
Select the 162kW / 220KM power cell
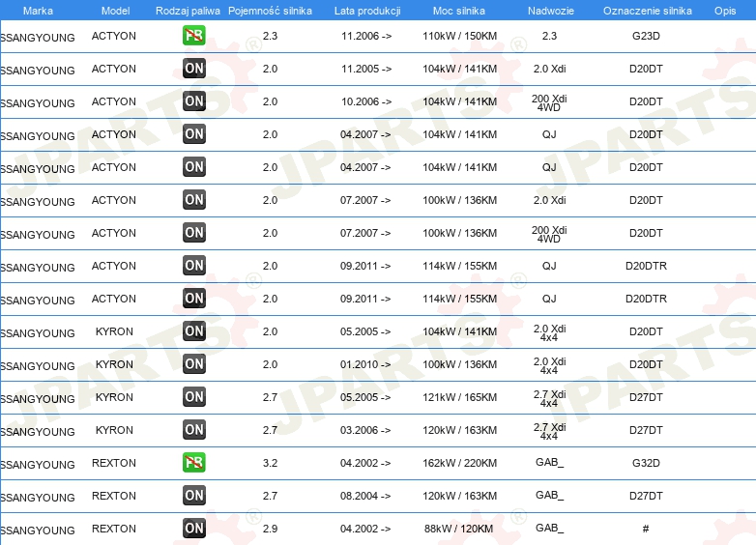pos(459,463)
